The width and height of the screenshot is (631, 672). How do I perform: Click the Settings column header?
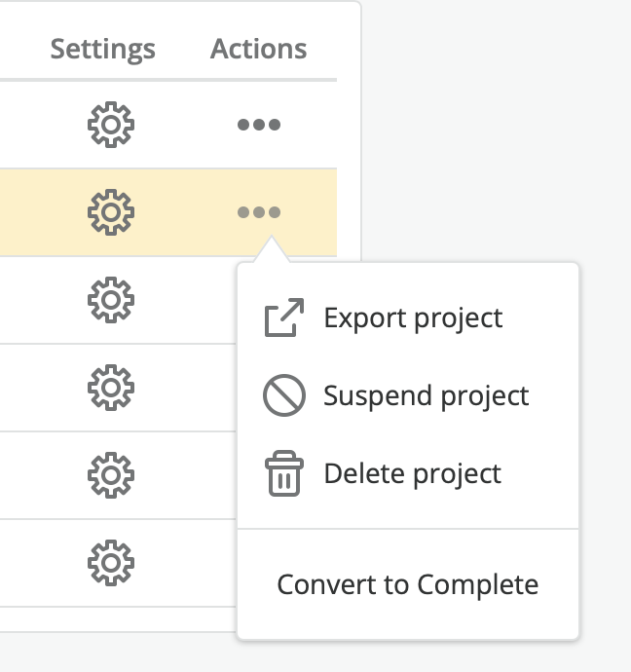point(103,50)
